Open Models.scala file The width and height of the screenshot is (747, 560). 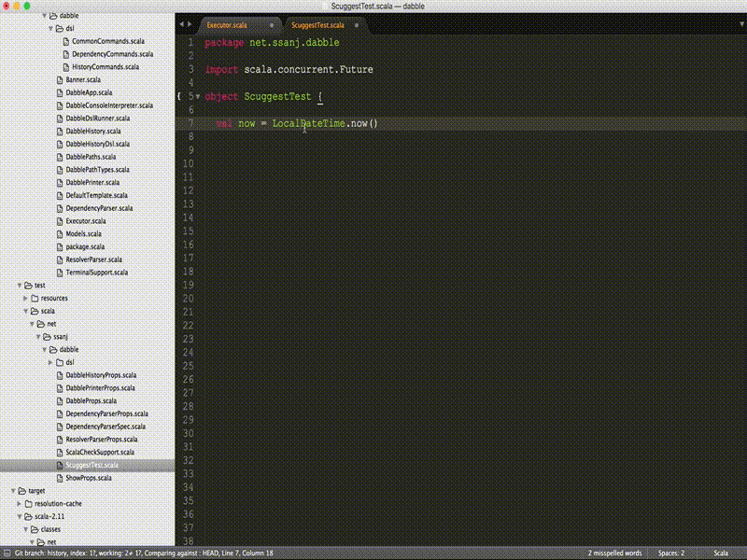[83, 234]
